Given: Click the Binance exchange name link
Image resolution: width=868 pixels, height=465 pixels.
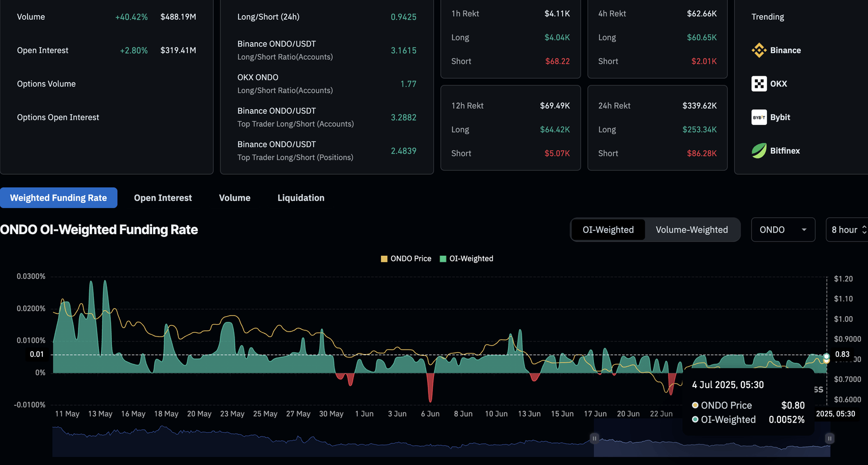Looking at the screenshot, I should [785, 50].
